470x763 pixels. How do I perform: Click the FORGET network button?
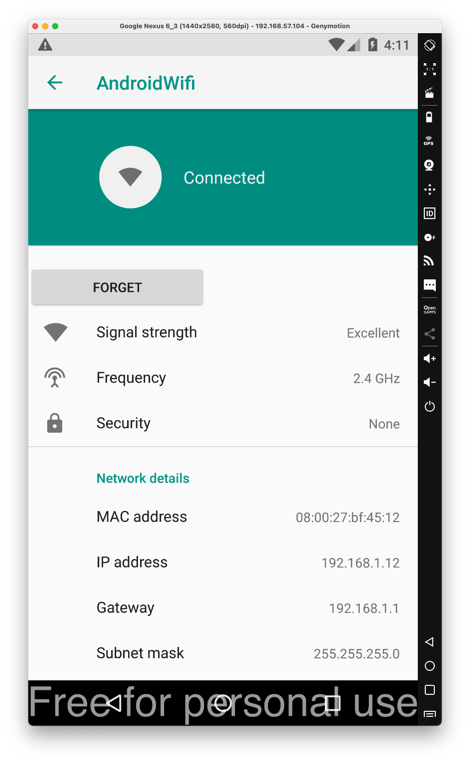click(x=117, y=287)
